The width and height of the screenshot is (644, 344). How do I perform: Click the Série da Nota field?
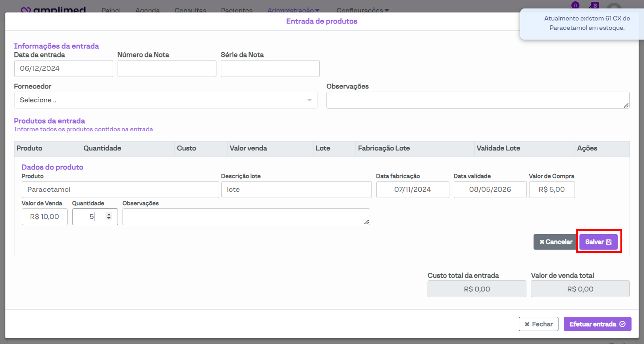point(270,69)
